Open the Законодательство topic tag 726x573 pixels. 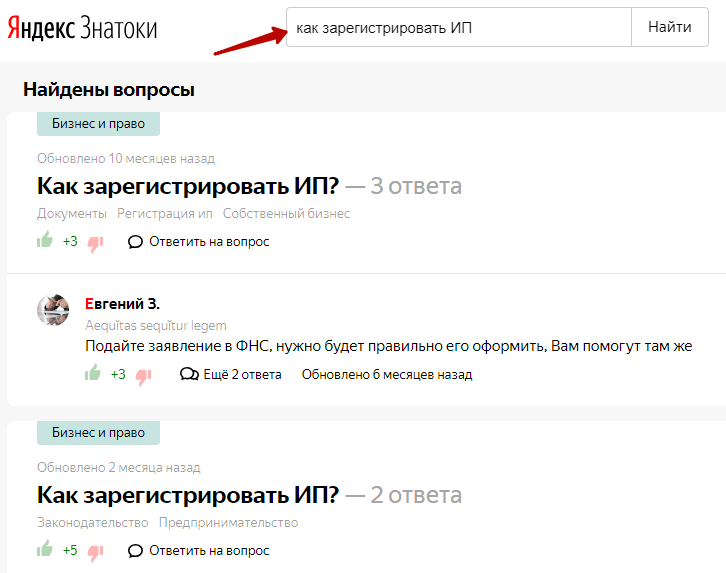pos(92,522)
